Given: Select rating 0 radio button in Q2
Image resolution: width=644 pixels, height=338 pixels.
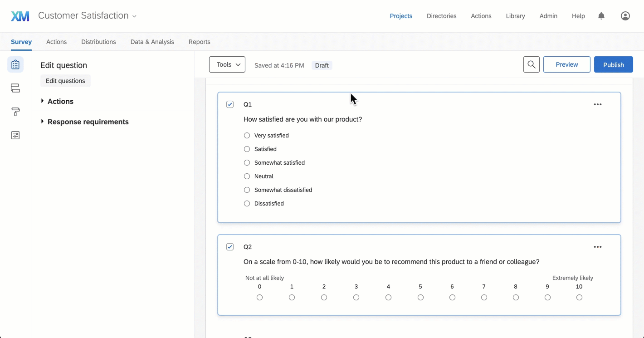Looking at the screenshot, I should (259, 298).
